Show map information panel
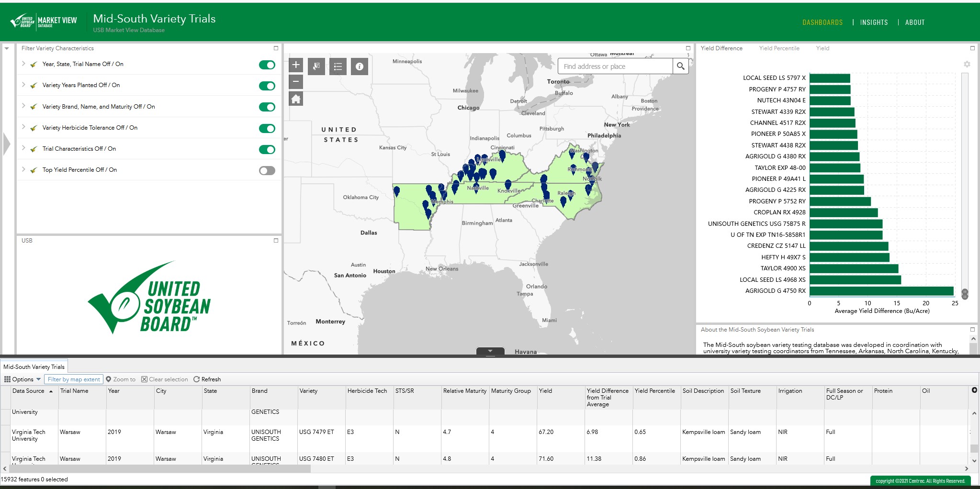Image resolution: width=980 pixels, height=489 pixels. (360, 67)
